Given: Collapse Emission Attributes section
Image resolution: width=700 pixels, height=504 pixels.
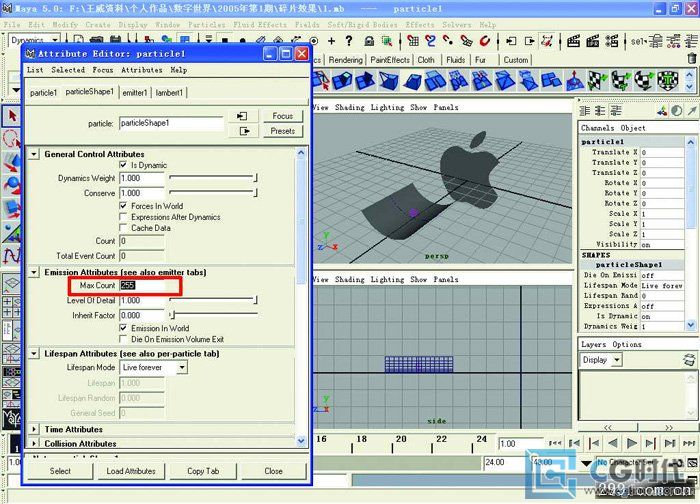Looking at the screenshot, I should tap(34, 272).
